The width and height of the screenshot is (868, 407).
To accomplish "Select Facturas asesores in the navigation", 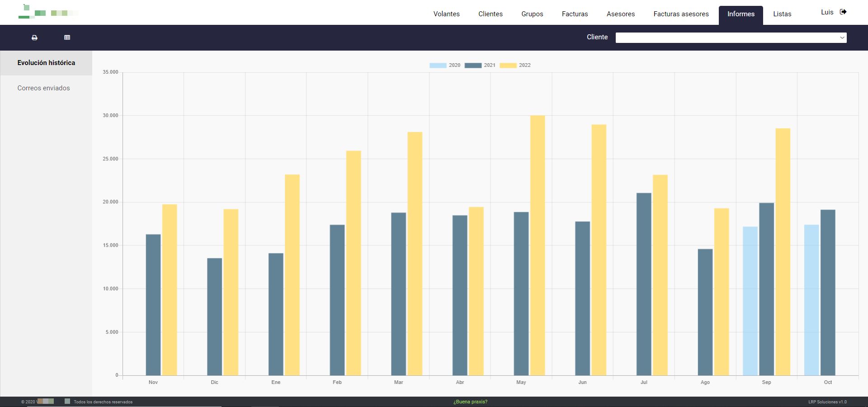I will click(x=681, y=14).
